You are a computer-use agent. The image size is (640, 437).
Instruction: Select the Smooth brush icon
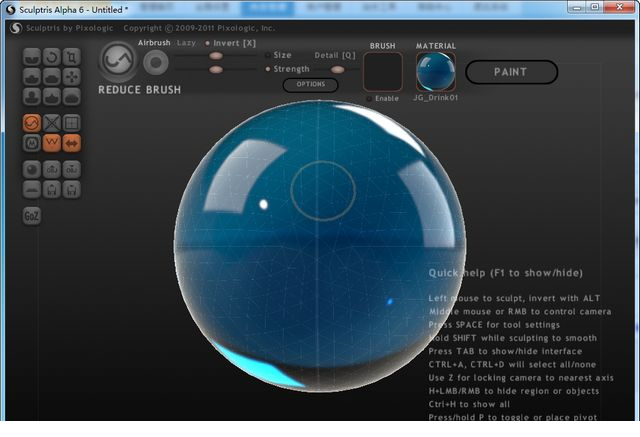pyautogui.click(x=72, y=97)
